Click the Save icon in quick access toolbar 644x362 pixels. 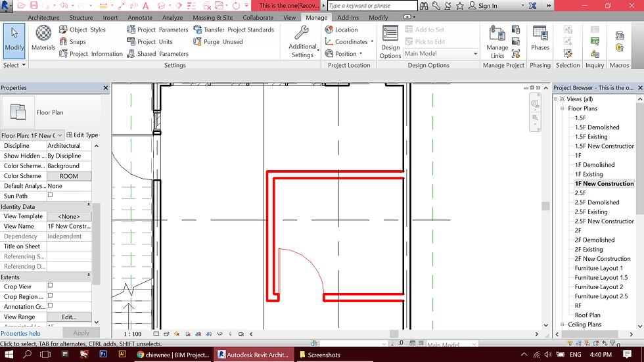(34, 5)
